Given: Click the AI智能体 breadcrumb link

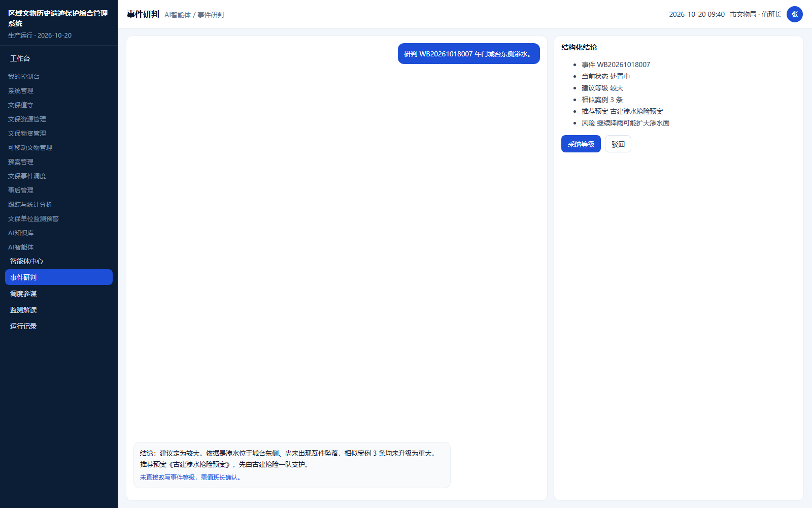Looking at the screenshot, I should point(178,15).
